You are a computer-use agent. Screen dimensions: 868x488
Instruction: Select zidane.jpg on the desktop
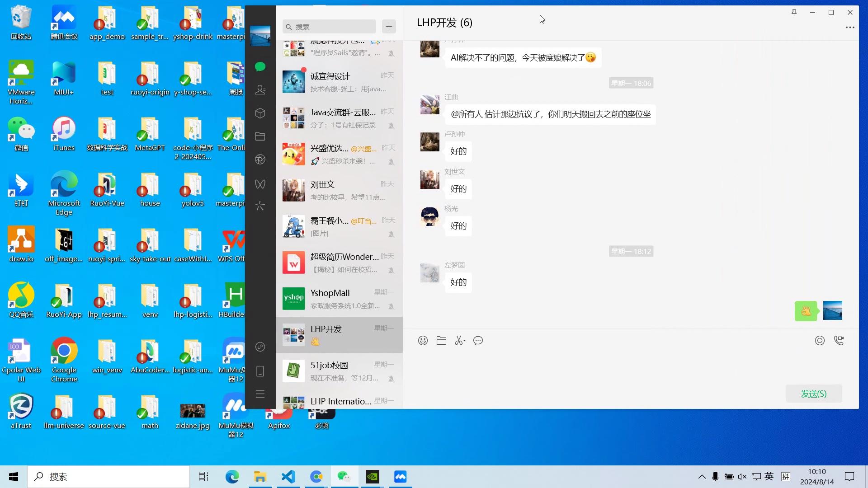click(193, 416)
